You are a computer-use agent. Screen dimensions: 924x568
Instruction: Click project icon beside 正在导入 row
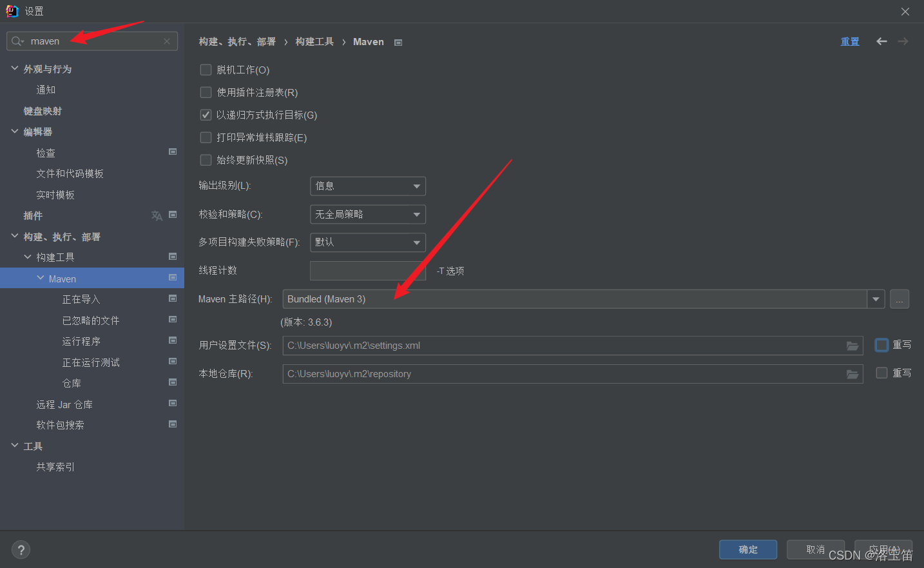click(173, 299)
